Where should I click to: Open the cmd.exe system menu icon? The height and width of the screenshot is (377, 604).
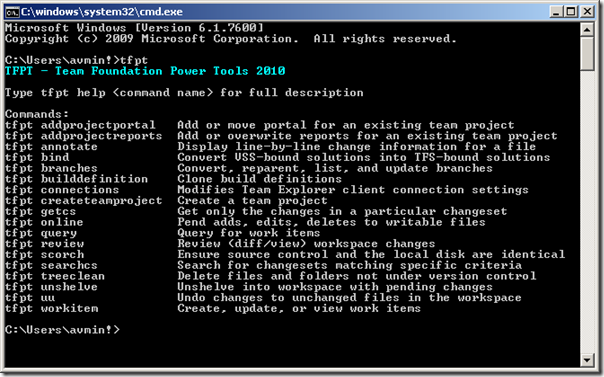click(12, 12)
